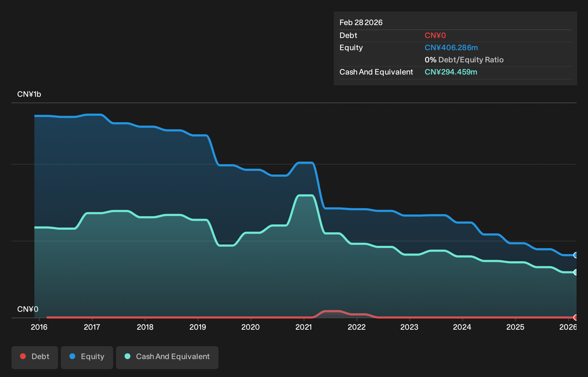
Task: Click the 0% Debt/Equity Ratio text
Action: [x=464, y=60]
